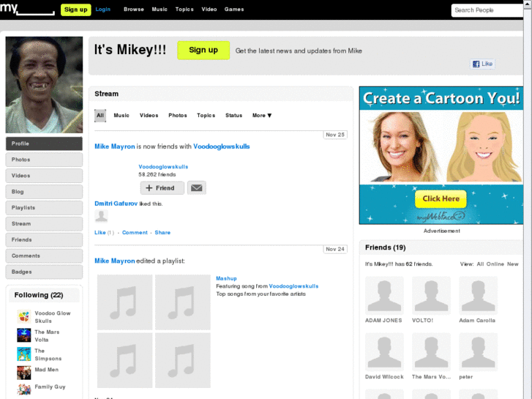Expand the More stream filter dropdown

point(262,116)
